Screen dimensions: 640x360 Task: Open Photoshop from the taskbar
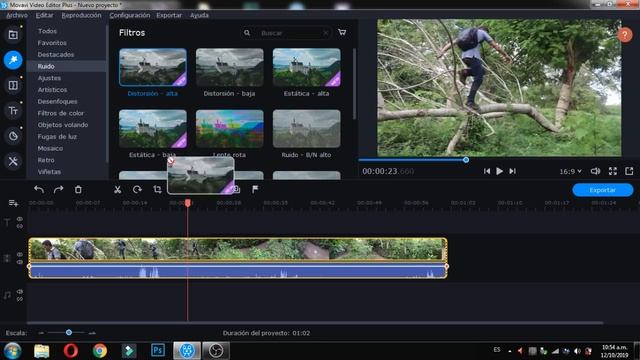158,351
